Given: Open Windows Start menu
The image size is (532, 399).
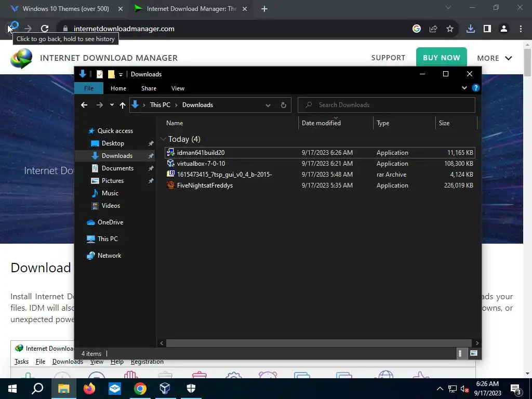Looking at the screenshot, I should 12,389.
